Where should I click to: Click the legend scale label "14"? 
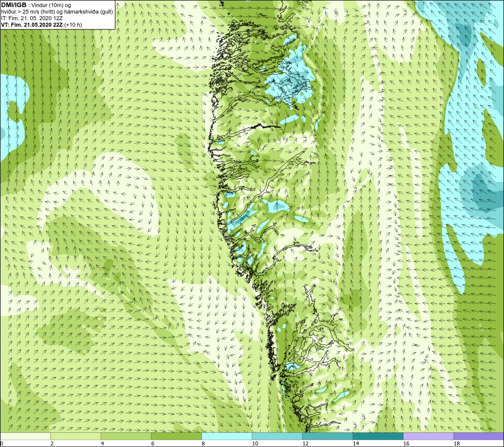point(356,443)
